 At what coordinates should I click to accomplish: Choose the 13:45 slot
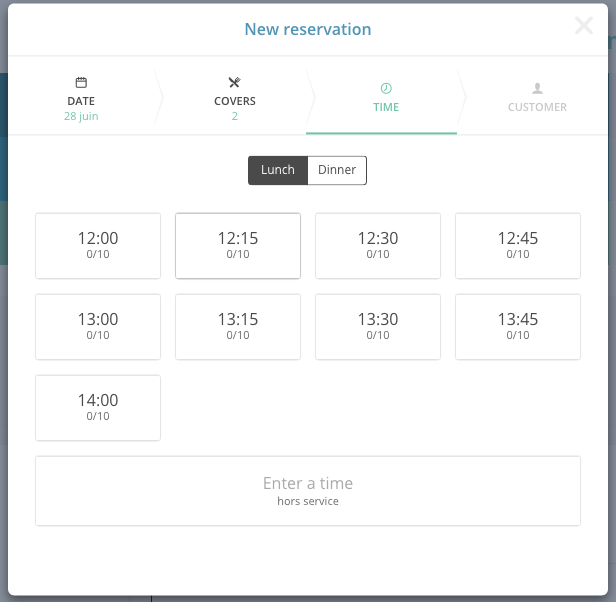tap(518, 327)
